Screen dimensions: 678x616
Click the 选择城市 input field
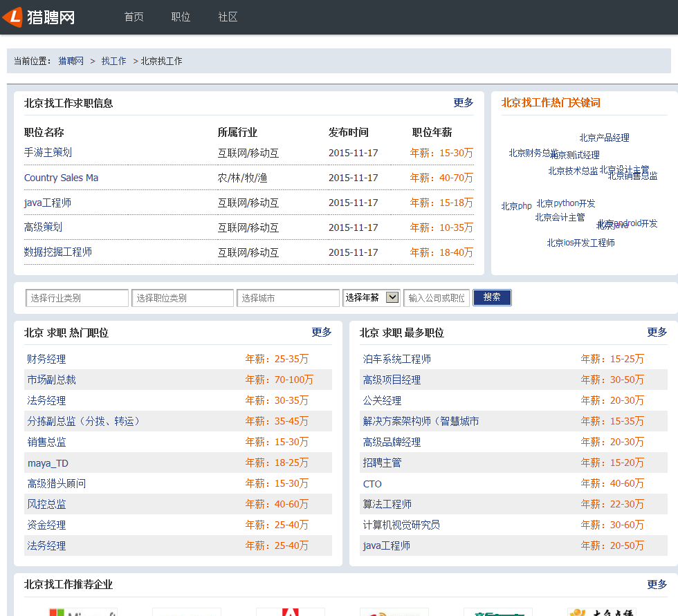click(x=288, y=298)
